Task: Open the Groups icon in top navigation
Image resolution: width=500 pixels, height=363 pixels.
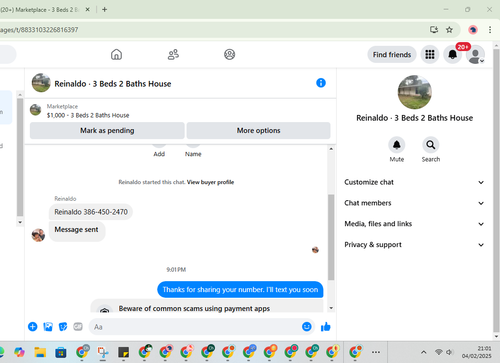Action: (x=229, y=54)
